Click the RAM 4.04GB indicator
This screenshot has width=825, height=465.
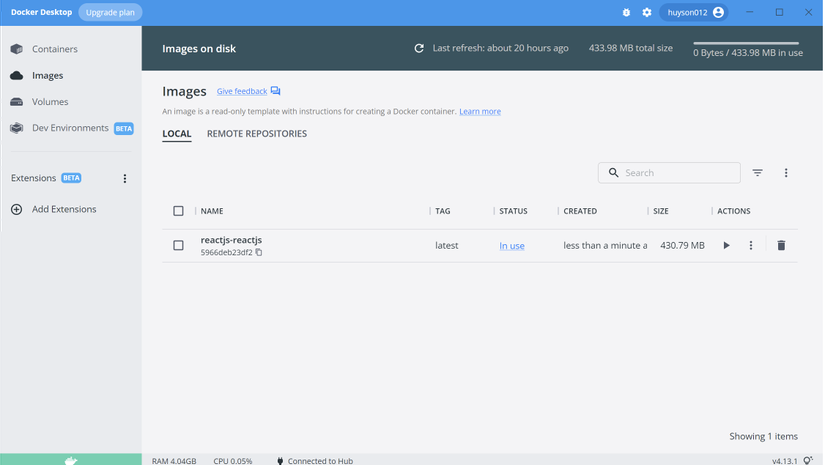(x=174, y=461)
